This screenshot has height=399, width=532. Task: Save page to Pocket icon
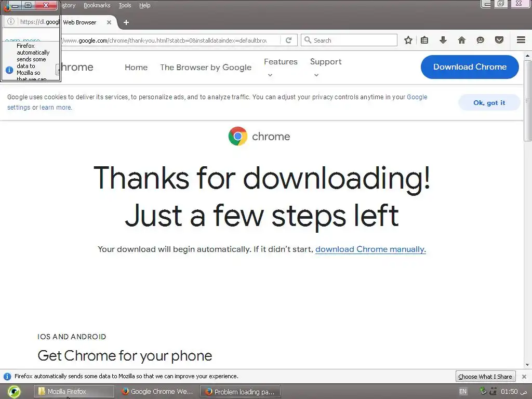tap(499, 41)
